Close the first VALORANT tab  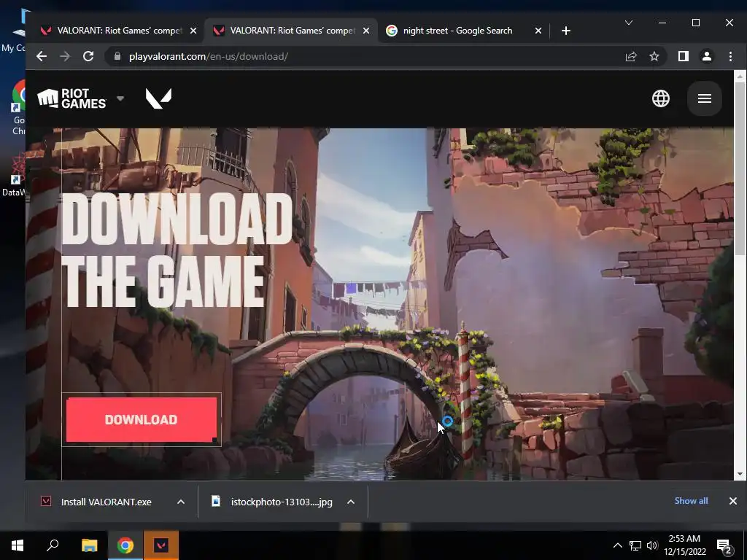point(193,31)
